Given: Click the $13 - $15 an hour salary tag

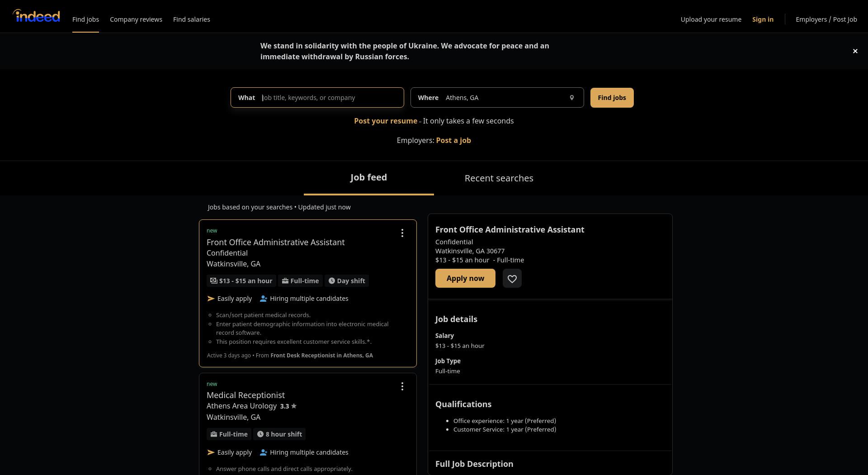Looking at the screenshot, I should pyautogui.click(x=241, y=281).
